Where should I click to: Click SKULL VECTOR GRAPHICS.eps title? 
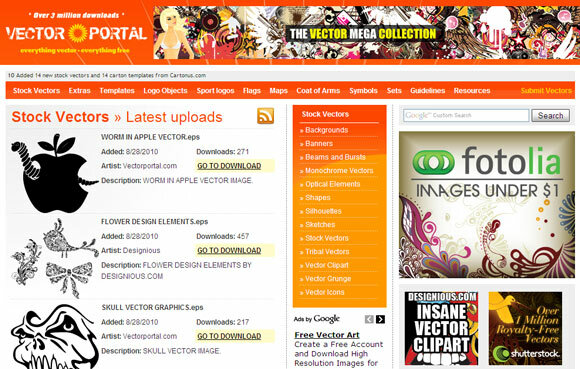pyautogui.click(x=152, y=307)
